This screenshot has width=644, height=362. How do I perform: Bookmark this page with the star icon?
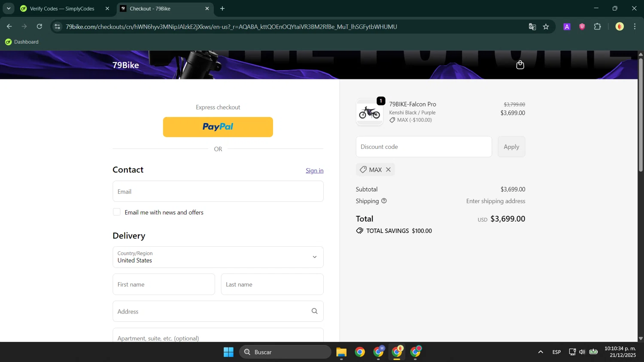546,27
